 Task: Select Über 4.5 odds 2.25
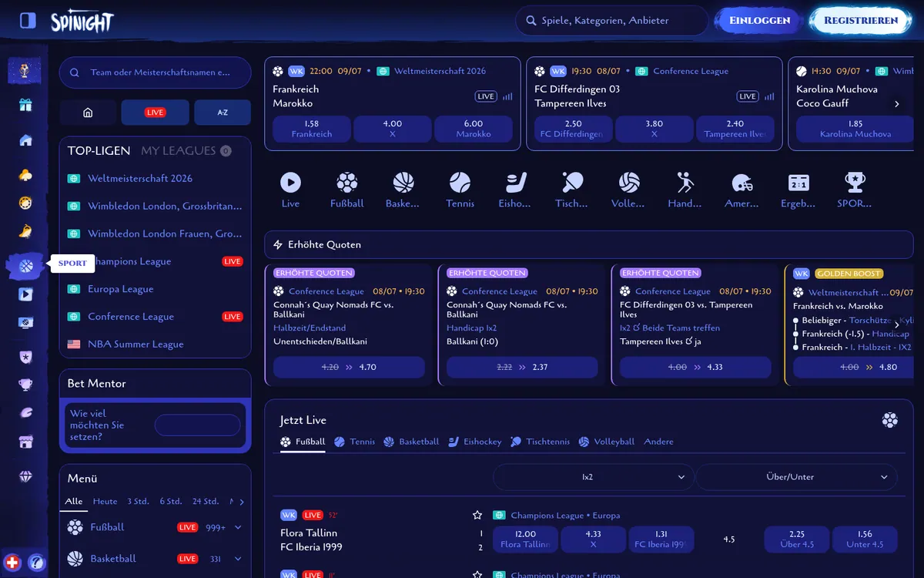tap(797, 539)
